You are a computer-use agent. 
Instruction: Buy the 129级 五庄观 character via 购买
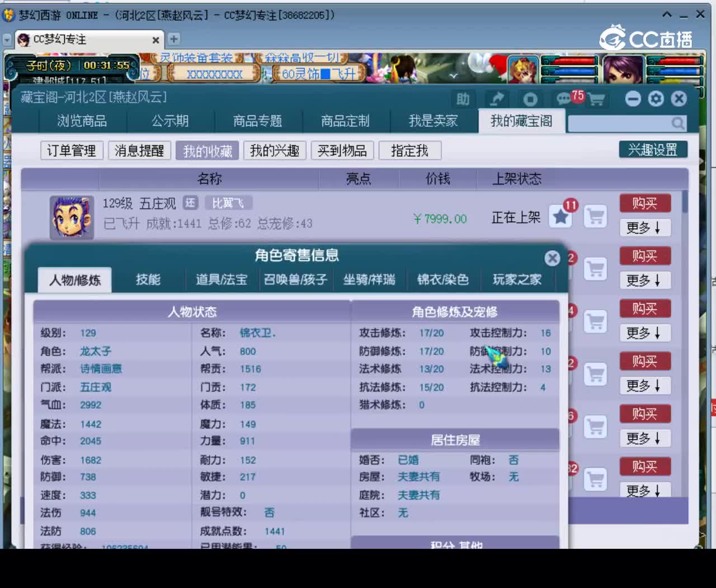point(645,203)
